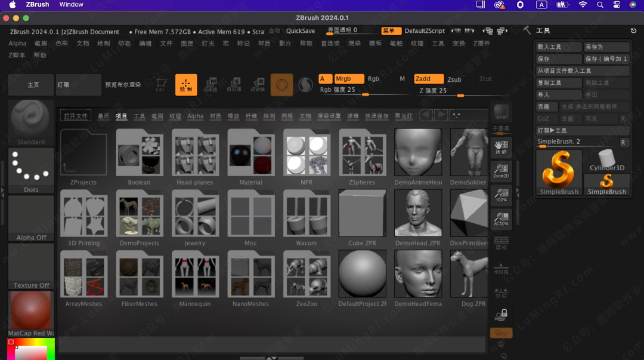
Task: Click the 100% actual size icon
Action: (501, 195)
